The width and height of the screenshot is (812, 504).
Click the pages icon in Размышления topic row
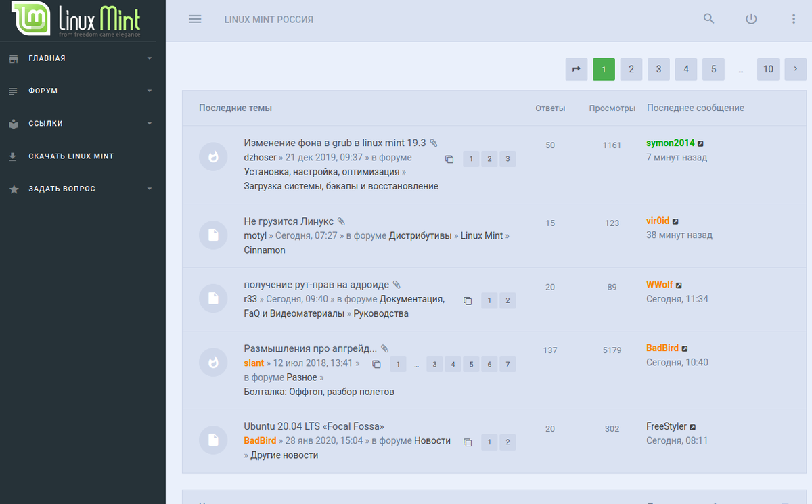tap(377, 364)
